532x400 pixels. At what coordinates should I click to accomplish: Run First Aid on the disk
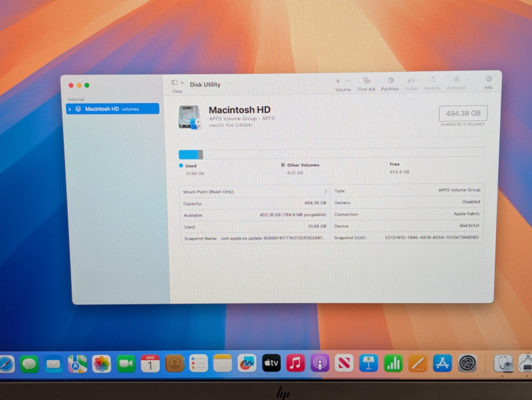pos(366,80)
